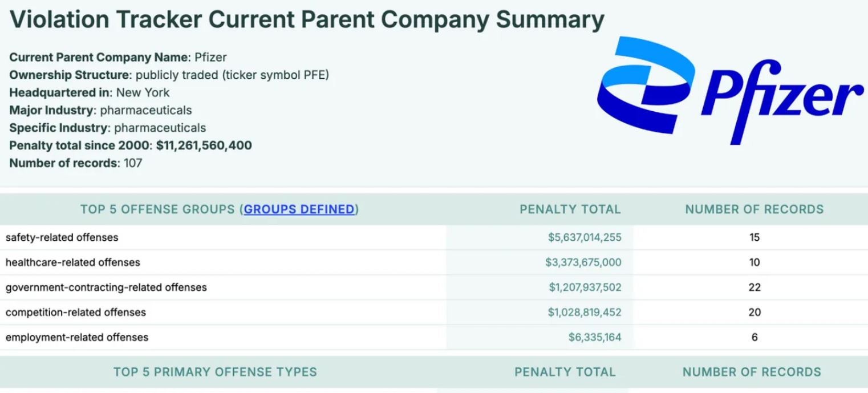Viewport: 868px width, 393px height.
Task: Click the safety-related offenses row label
Action: pos(62,237)
